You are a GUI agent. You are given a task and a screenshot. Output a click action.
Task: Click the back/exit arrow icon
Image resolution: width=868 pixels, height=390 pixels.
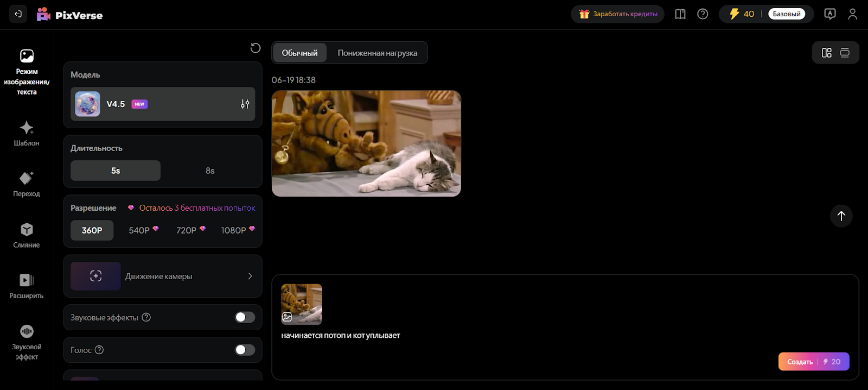[x=18, y=14]
